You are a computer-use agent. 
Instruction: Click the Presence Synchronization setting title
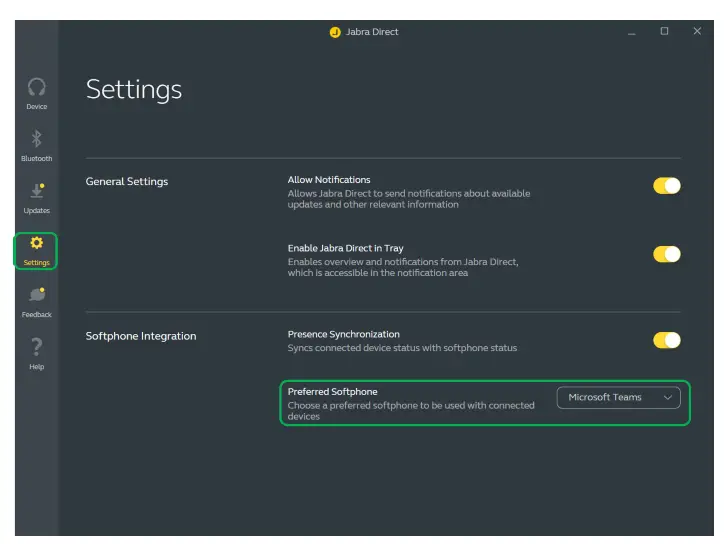tap(343, 334)
